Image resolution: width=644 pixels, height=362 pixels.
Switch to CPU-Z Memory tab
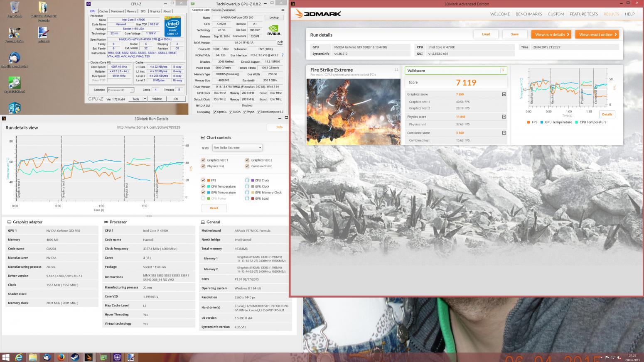(x=131, y=12)
